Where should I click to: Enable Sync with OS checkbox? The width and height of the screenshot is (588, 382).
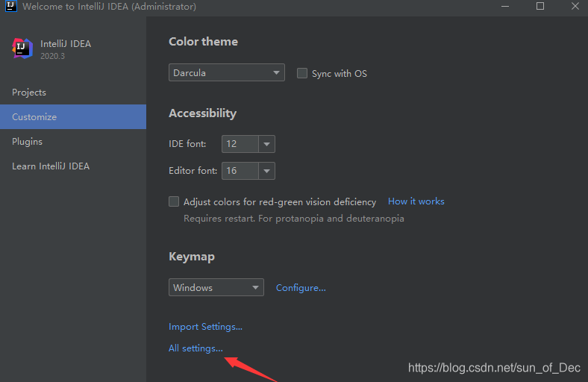point(302,73)
